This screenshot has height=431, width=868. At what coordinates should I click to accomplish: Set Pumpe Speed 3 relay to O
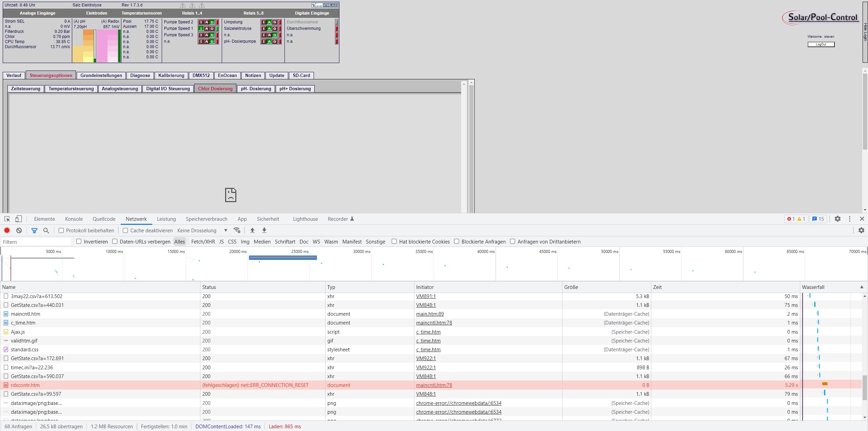212,35
